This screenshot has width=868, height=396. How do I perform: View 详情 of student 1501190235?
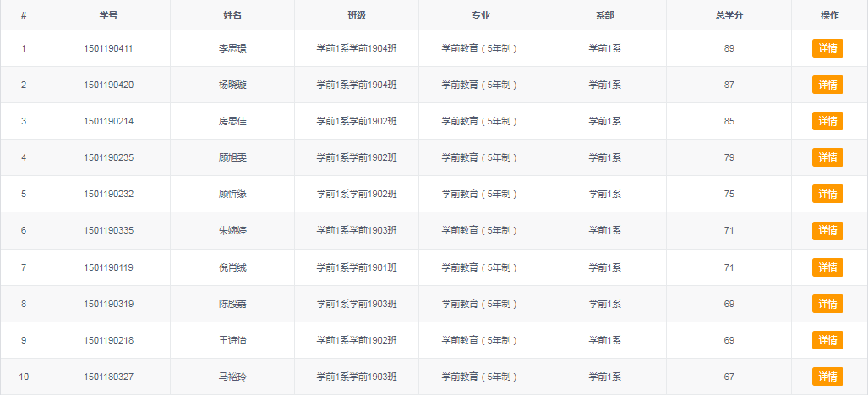click(x=827, y=157)
